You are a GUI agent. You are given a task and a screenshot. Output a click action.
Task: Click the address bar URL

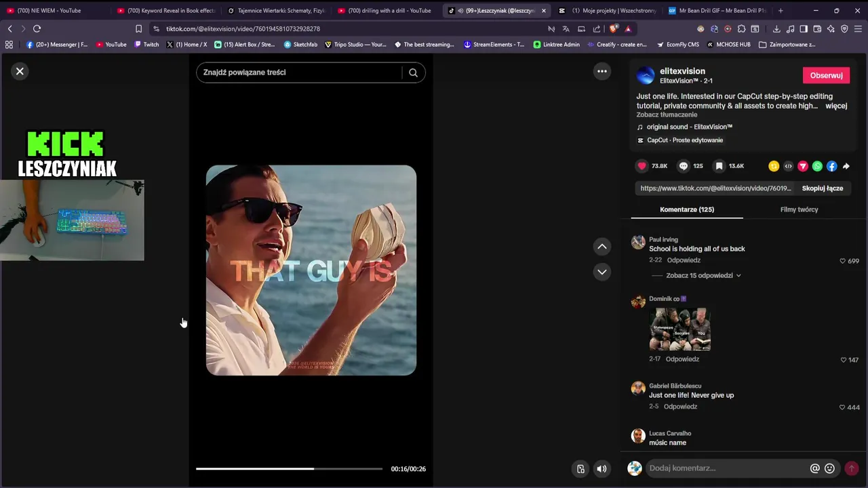coord(243,29)
